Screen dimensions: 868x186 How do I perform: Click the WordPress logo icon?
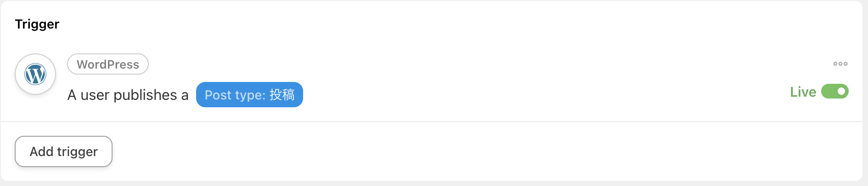click(x=35, y=74)
